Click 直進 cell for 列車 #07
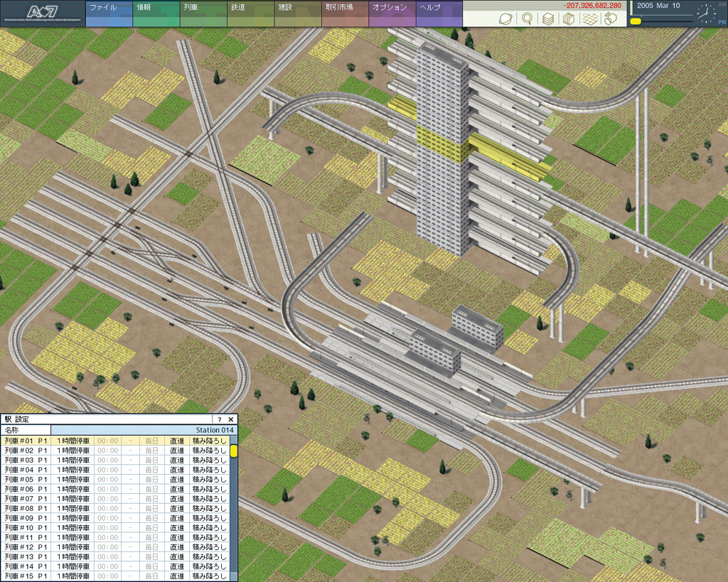The width and height of the screenshot is (728, 582). pos(177,499)
